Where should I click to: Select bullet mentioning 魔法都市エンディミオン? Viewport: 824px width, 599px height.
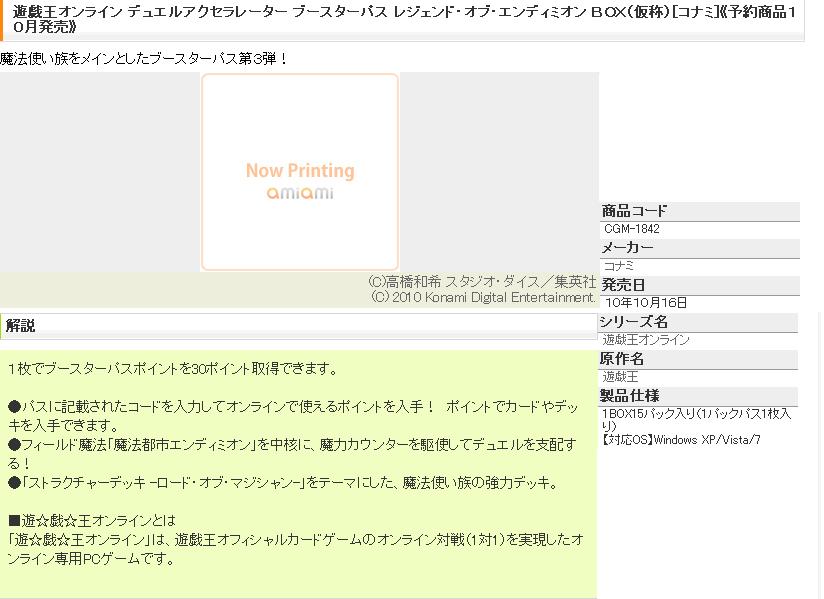pos(292,454)
